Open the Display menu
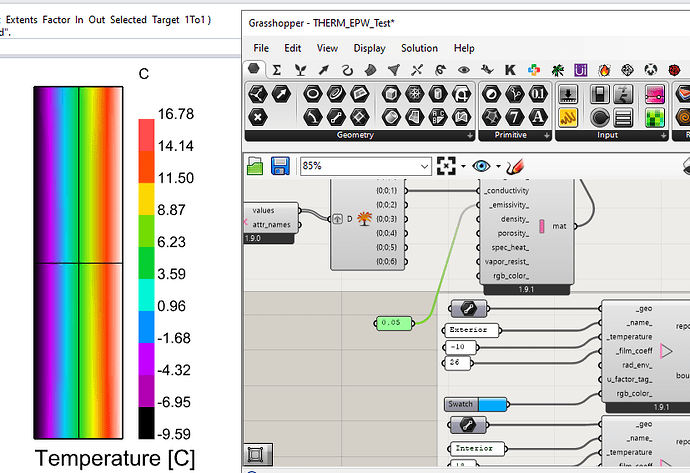Image resolution: width=690 pixels, height=473 pixels. pyautogui.click(x=369, y=48)
